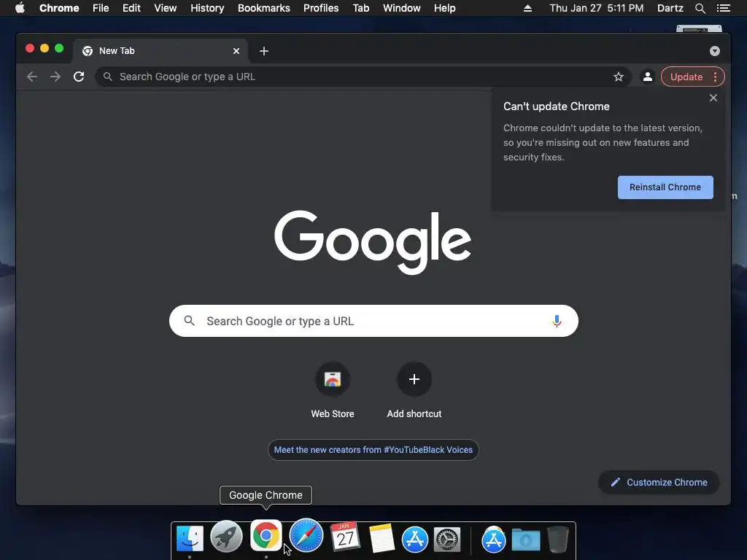The width and height of the screenshot is (747, 560).
Task: Click the forward navigation arrow
Action: click(55, 77)
